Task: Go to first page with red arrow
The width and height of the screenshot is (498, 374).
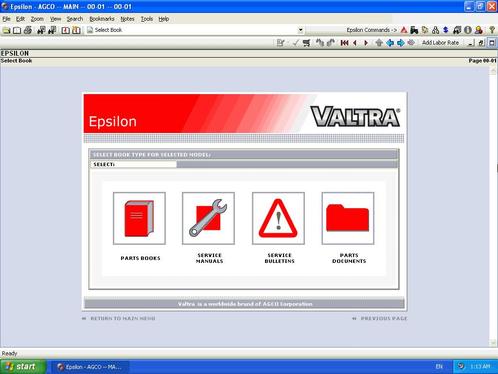Action: 344,43
